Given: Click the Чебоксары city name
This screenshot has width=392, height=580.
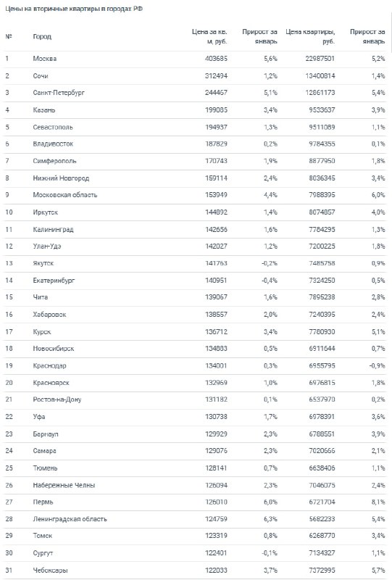Looking at the screenshot, I should point(50,571).
